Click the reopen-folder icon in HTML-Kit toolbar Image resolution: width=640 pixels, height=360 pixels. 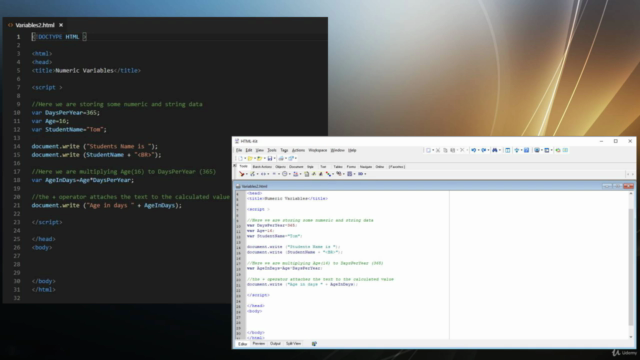click(260, 158)
